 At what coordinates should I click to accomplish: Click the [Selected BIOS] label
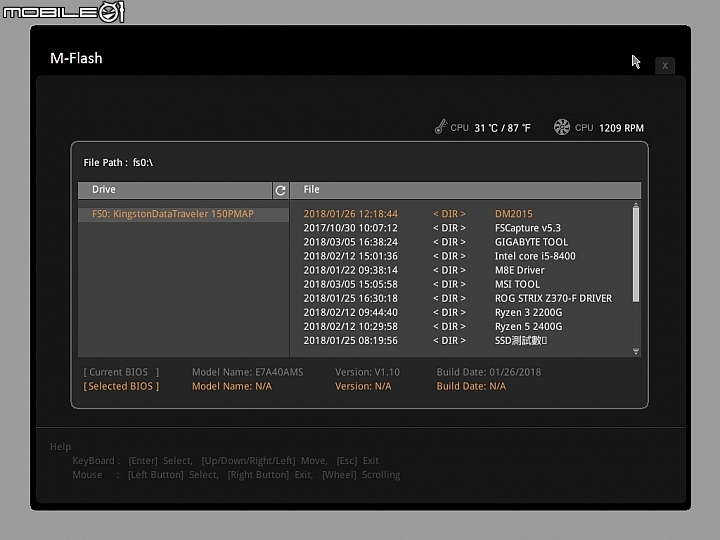121,387
